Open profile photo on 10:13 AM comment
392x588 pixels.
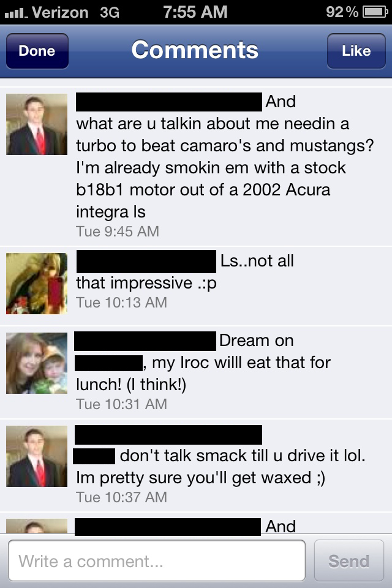[37, 284]
